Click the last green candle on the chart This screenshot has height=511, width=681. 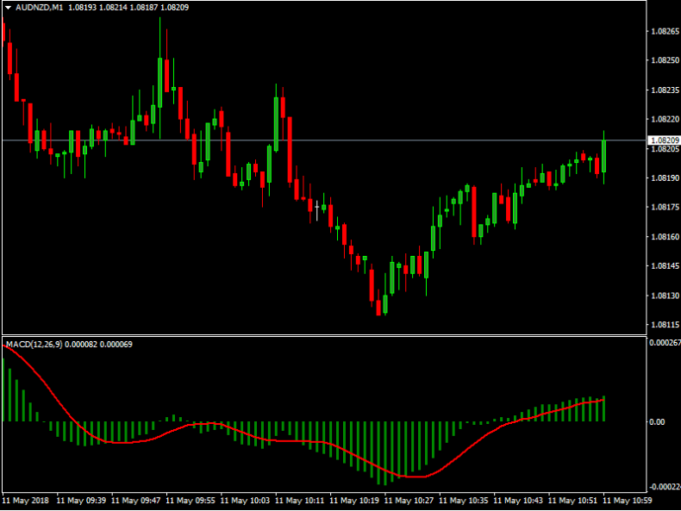point(604,155)
